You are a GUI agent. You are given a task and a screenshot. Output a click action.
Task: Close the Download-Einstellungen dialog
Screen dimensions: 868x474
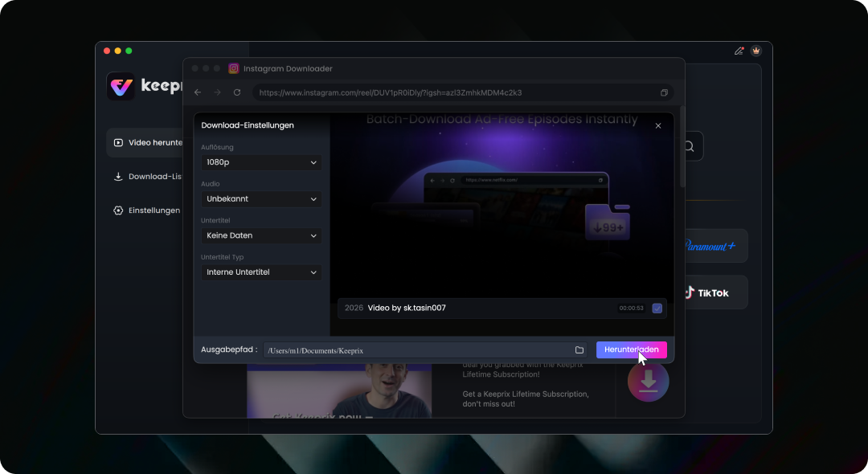point(658,125)
